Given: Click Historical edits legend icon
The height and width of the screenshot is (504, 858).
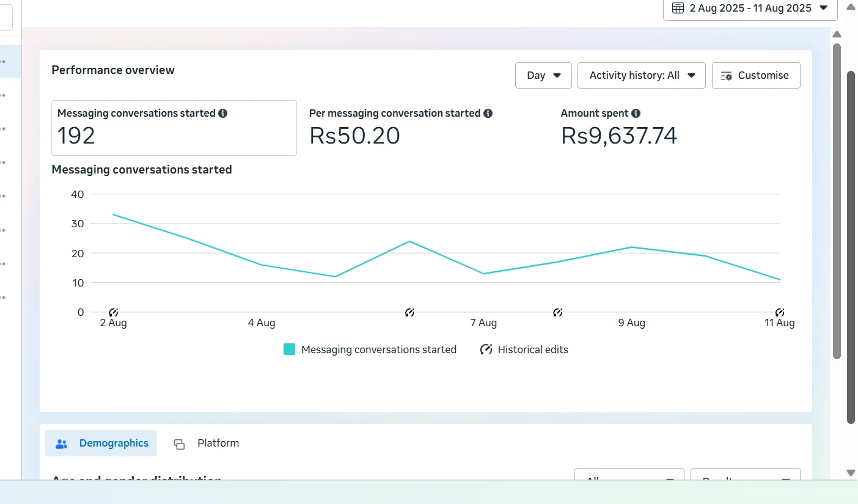Looking at the screenshot, I should click(x=486, y=349).
